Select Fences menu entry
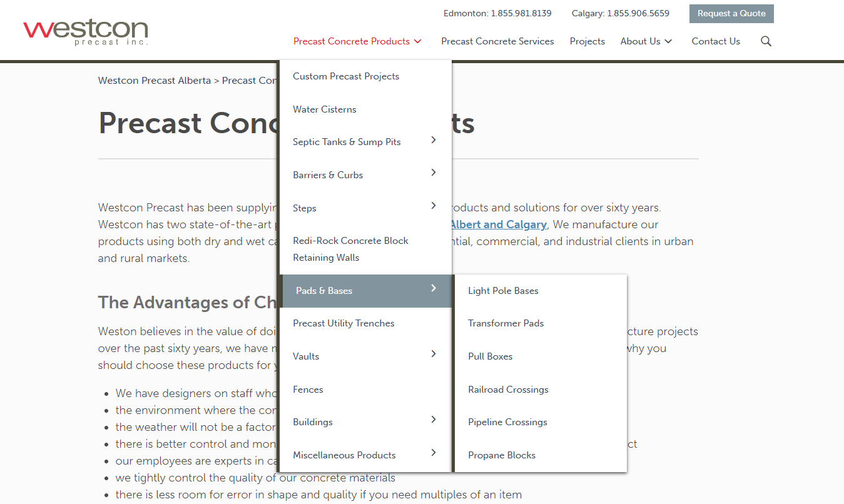The height and width of the screenshot is (504, 844). click(308, 390)
